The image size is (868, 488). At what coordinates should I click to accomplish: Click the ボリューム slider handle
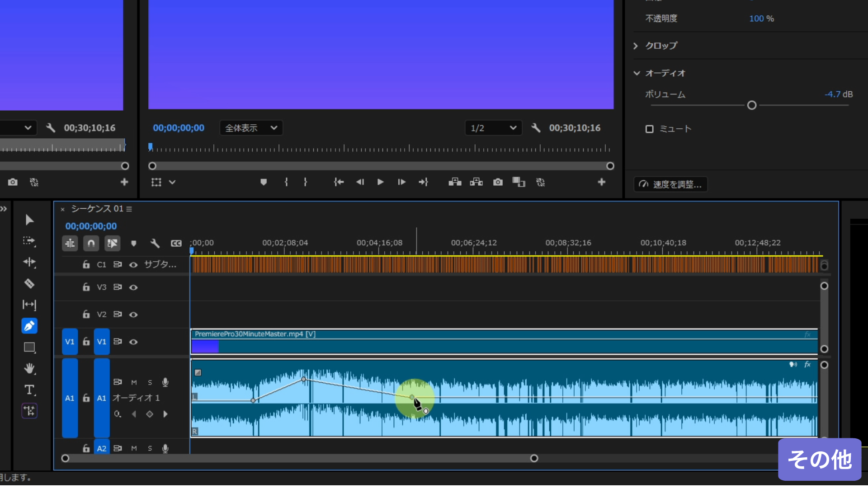click(x=751, y=105)
